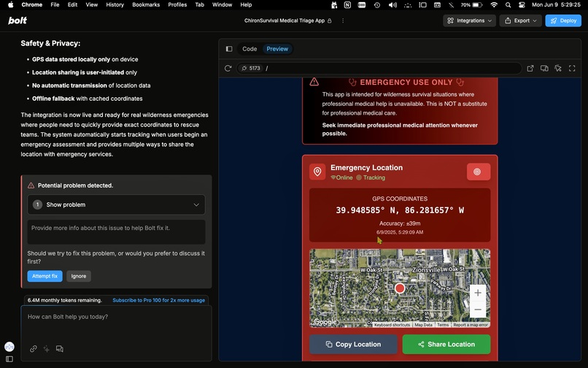Click the volume icon in menu bar
Image resolution: width=588 pixels, height=368 pixels.
pos(392,5)
